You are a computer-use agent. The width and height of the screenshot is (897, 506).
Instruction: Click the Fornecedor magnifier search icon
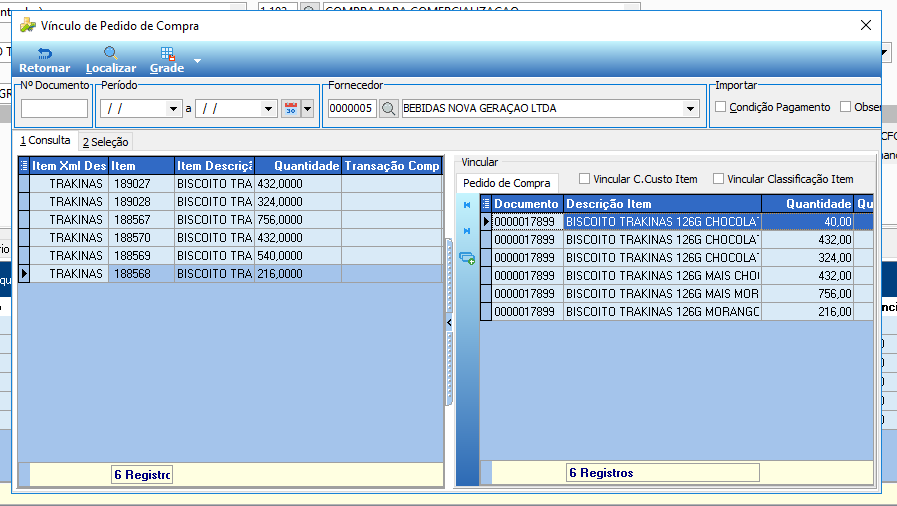click(x=388, y=108)
